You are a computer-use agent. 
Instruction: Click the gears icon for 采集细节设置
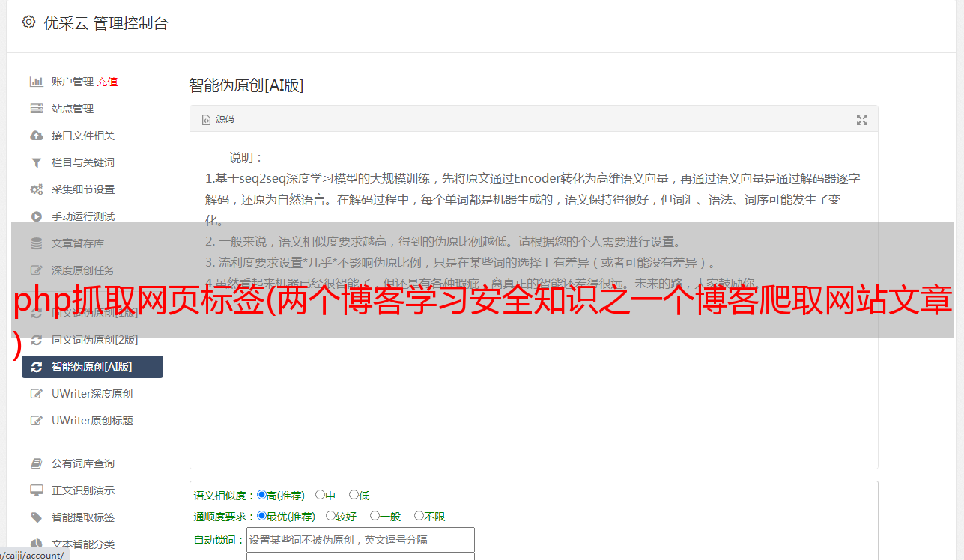36,189
